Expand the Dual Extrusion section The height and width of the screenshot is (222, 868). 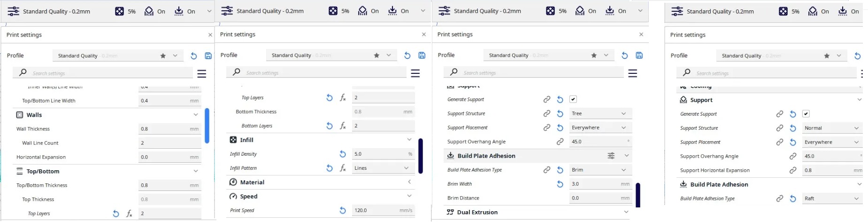click(627, 212)
